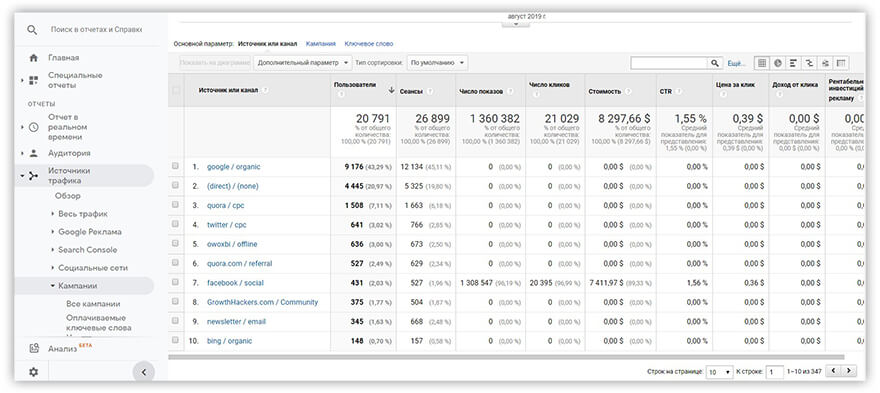Viewport: 880px width, 393px height.
Task: Select Кампания primary dimension
Action: [x=320, y=44]
